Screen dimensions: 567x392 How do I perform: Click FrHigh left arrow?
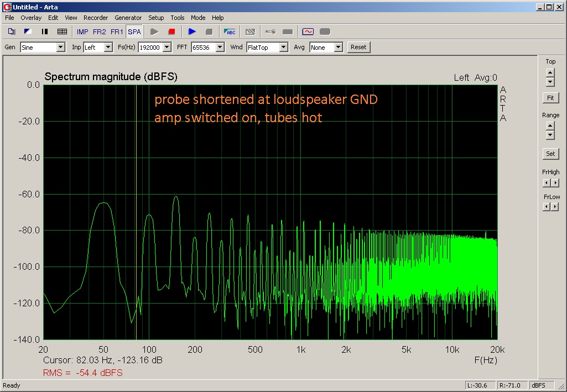547,183
